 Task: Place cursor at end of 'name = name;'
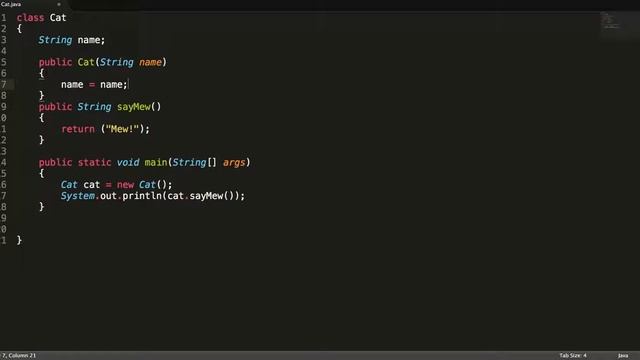(128, 84)
